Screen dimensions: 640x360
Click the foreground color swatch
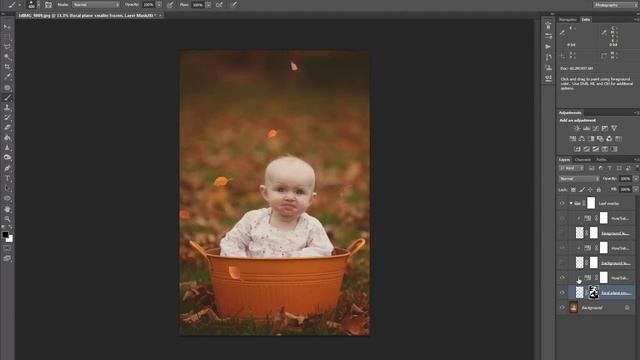click(x=5, y=234)
